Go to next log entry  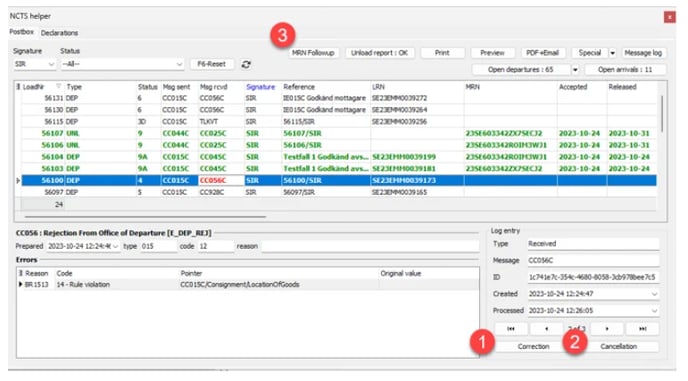607,328
